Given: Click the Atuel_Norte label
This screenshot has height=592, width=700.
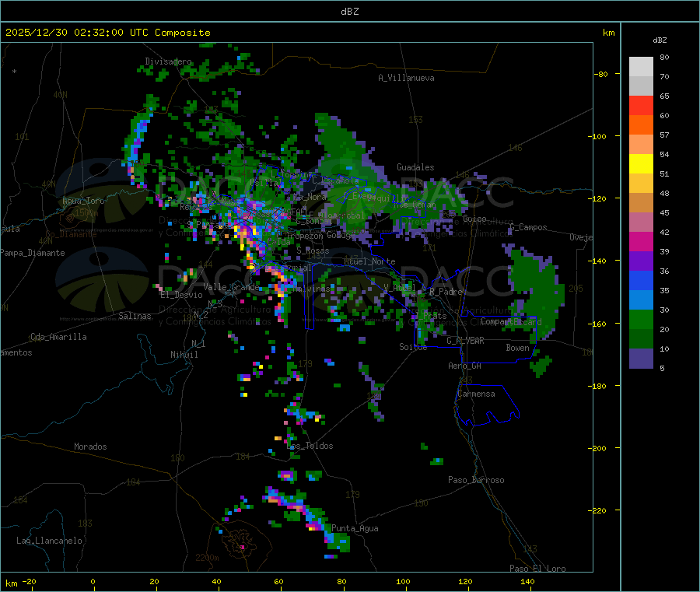Looking at the screenshot, I should pos(369,261).
